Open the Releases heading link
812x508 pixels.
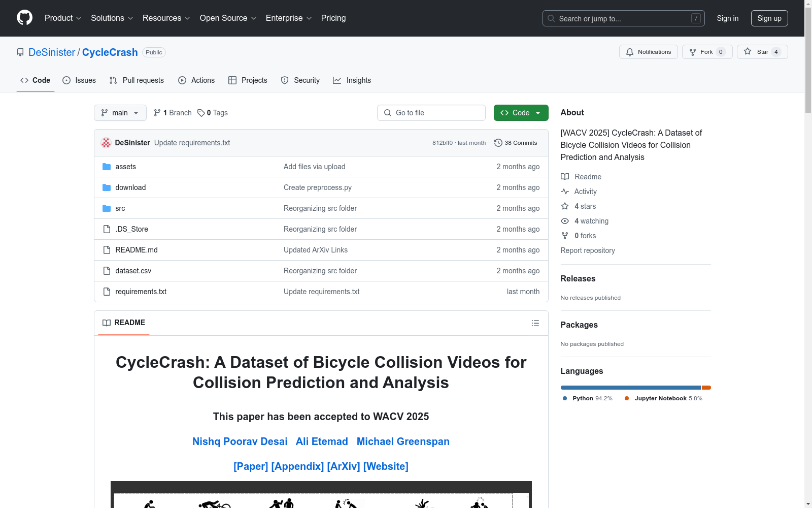click(x=578, y=278)
